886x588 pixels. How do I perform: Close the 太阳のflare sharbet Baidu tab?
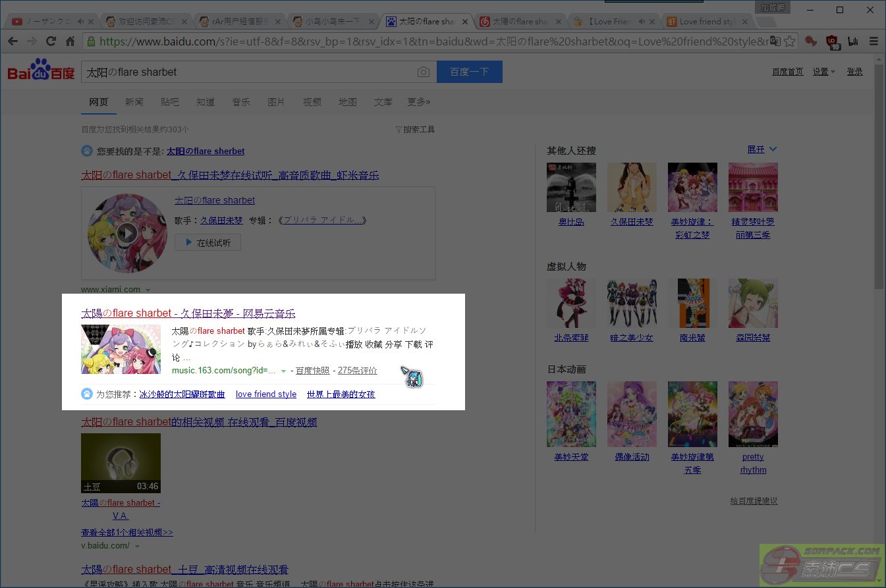click(x=465, y=21)
